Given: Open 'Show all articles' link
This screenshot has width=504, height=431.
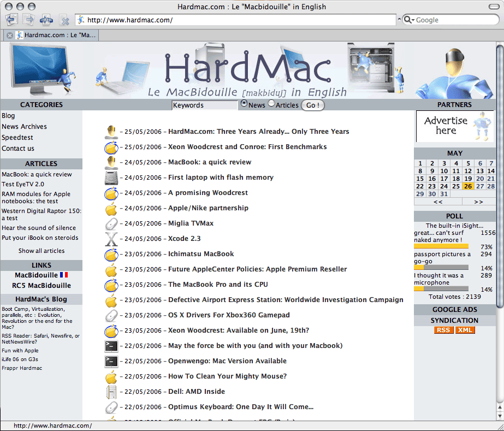Looking at the screenshot, I should pyautogui.click(x=41, y=251).
